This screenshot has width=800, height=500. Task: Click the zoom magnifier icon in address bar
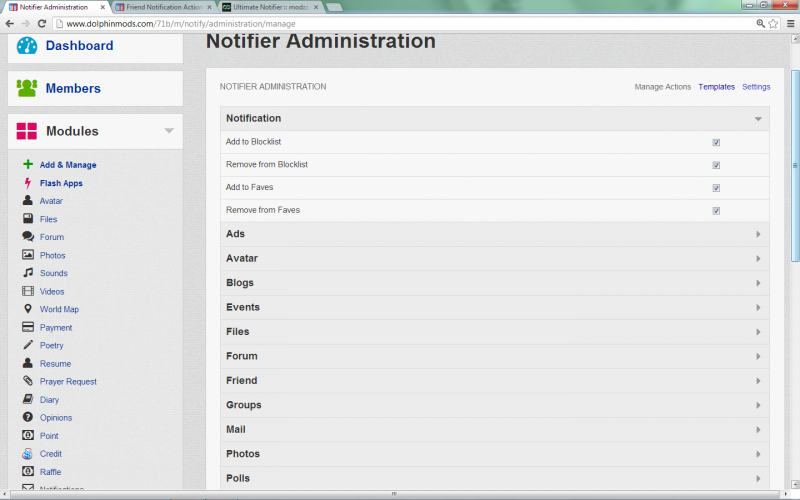760,23
